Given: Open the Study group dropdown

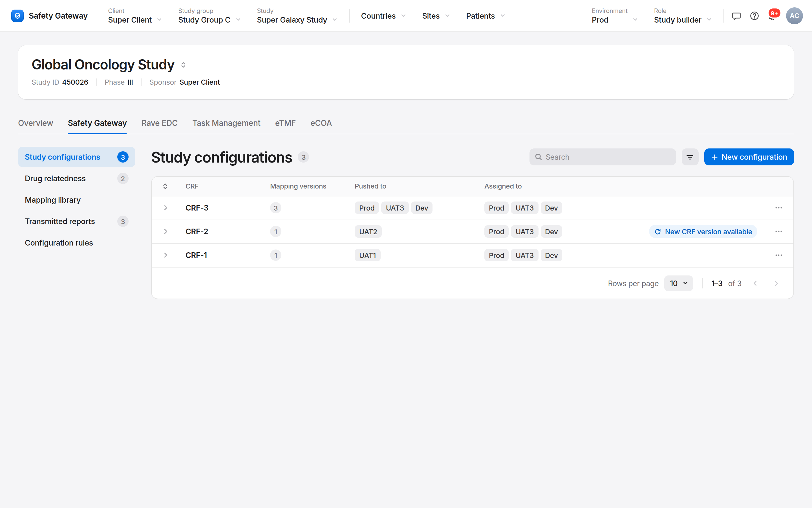Looking at the screenshot, I should coord(209,16).
